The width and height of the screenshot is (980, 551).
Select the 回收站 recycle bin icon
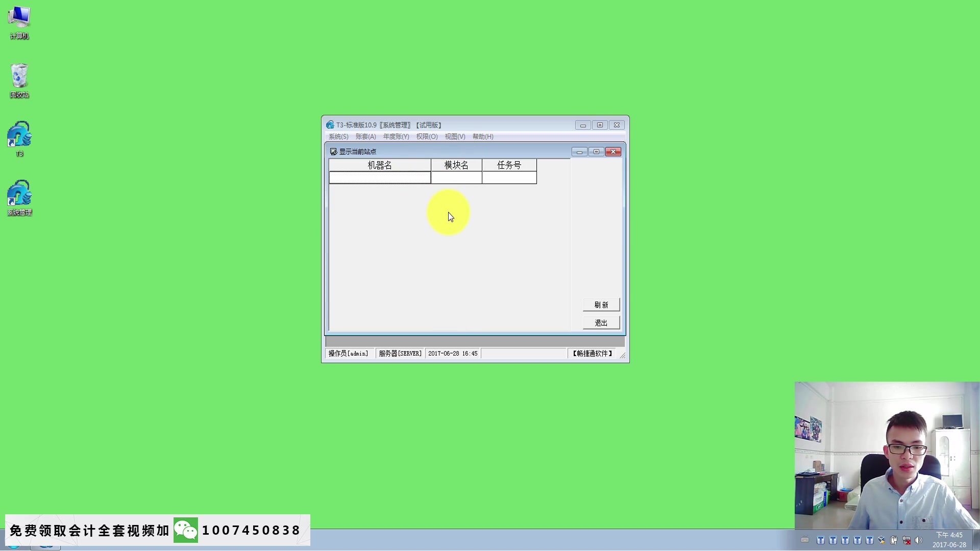(19, 81)
